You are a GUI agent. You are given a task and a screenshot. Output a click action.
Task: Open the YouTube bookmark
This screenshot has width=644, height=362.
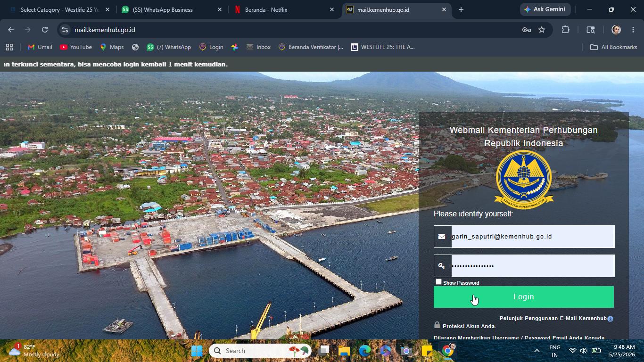point(76,47)
